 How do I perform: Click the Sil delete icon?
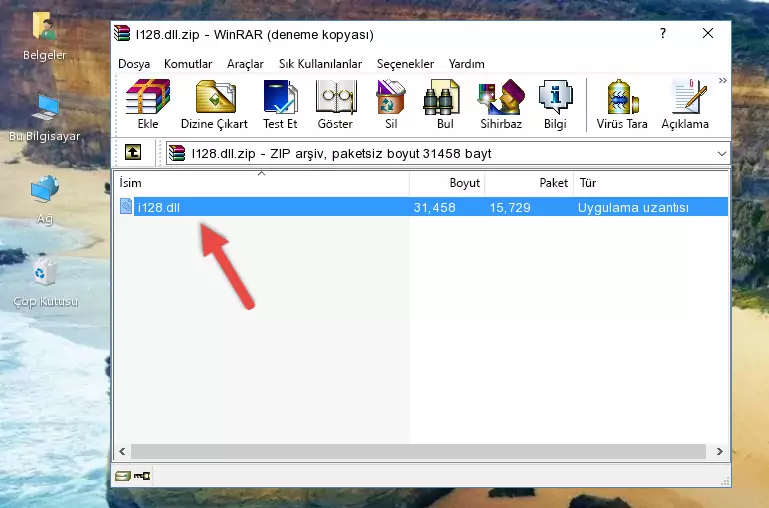tap(391, 105)
